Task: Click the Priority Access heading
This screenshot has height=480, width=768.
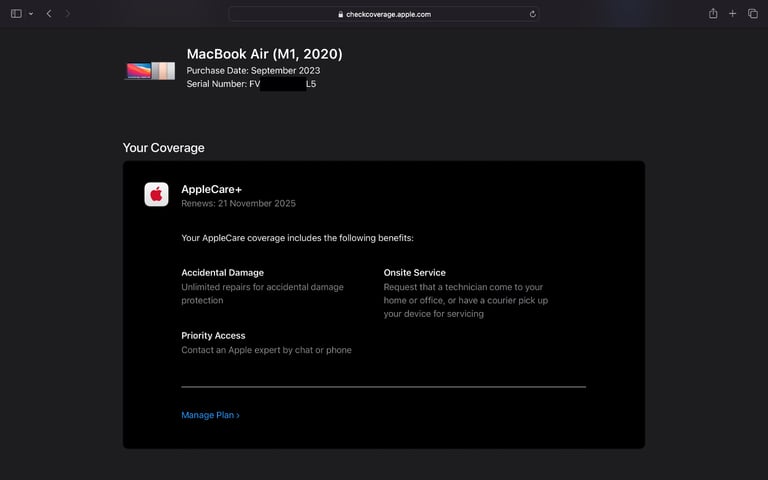Action: [x=213, y=336]
